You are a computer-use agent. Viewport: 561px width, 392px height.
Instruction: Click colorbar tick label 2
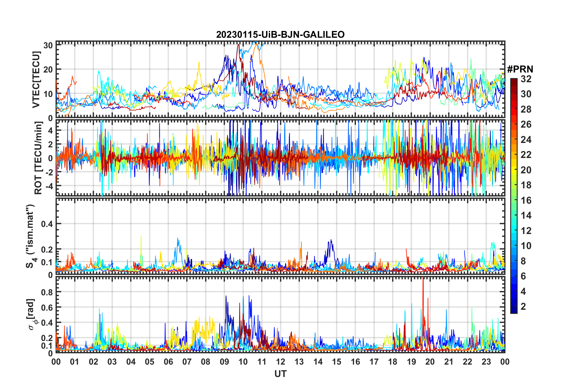coord(523,307)
